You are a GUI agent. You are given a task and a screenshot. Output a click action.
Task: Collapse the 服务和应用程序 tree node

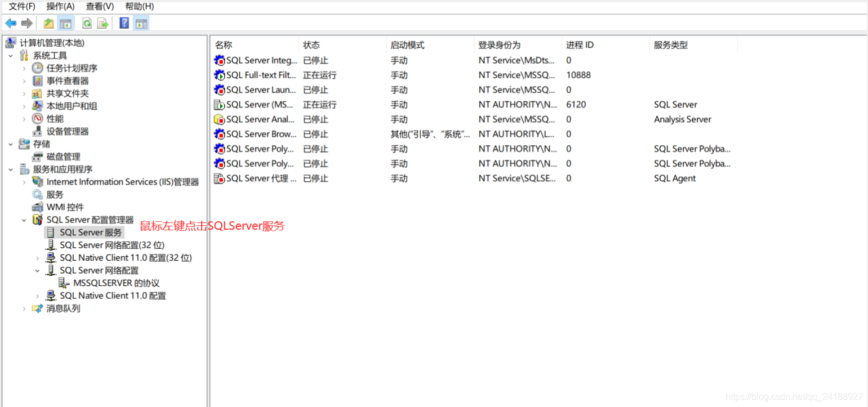click(x=11, y=169)
